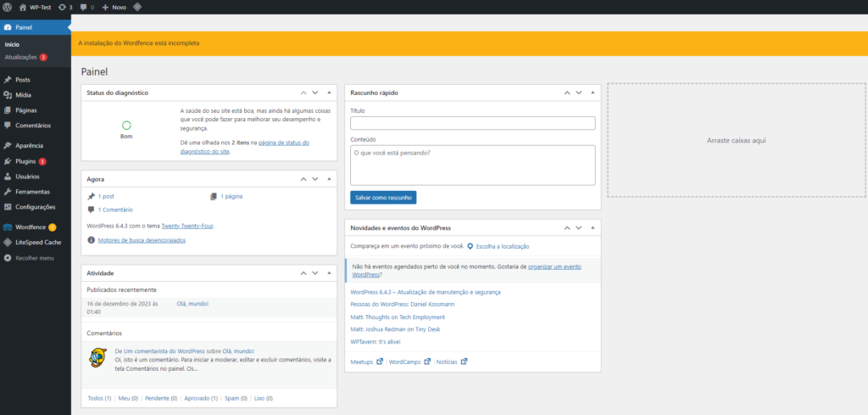Move the Agora panel down
This screenshot has width=868, height=415.
tap(315, 179)
